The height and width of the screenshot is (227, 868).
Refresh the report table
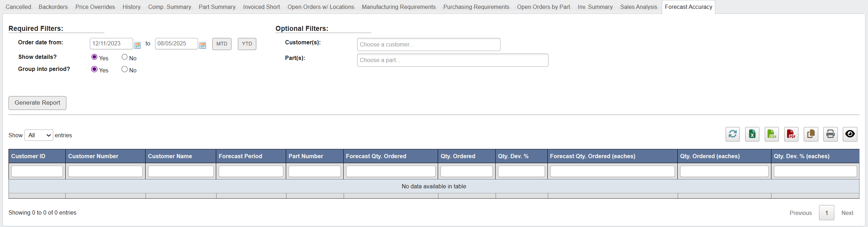click(x=732, y=134)
